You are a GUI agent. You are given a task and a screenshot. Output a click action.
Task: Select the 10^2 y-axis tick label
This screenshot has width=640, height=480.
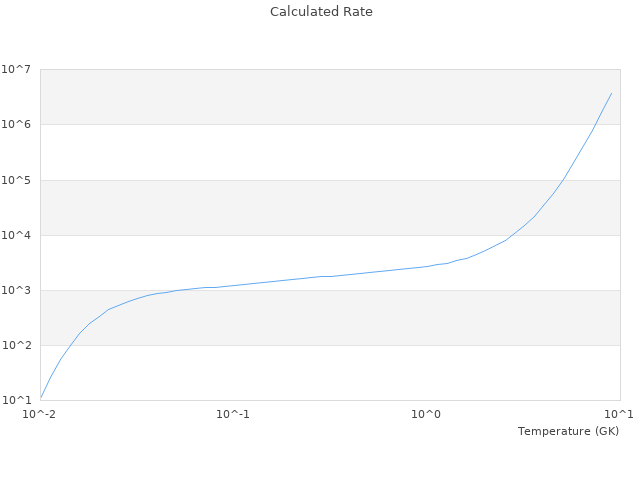17,345
